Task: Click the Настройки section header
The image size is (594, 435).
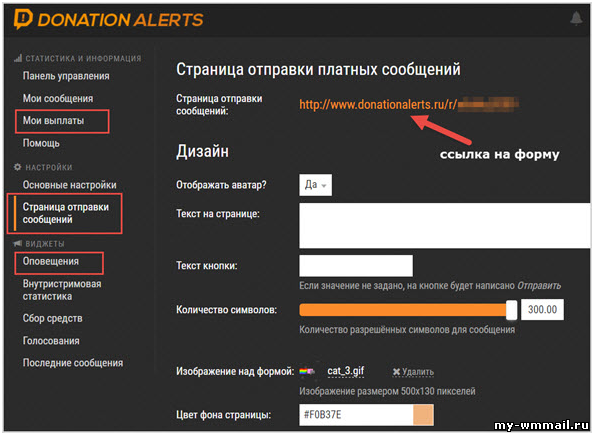Action: [48, 167]
